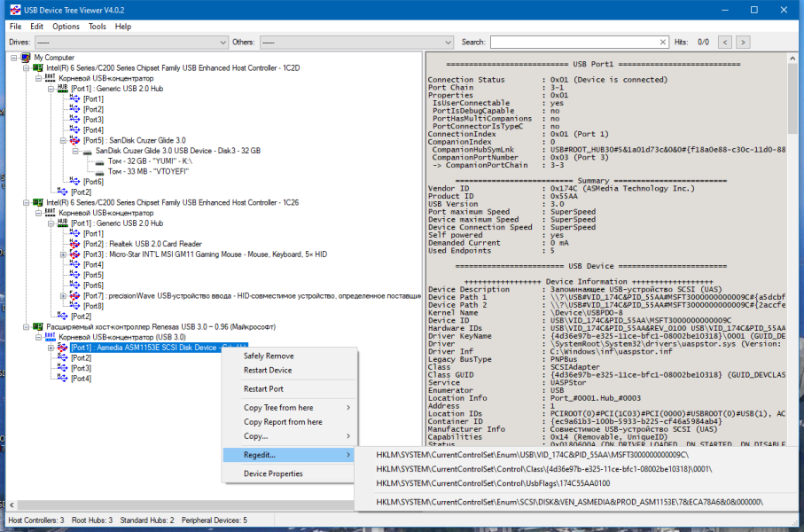The image size is (804, 532).
Task: Click Peripheral Devices: 5 in status bar
Action: (x=215, y=520)
